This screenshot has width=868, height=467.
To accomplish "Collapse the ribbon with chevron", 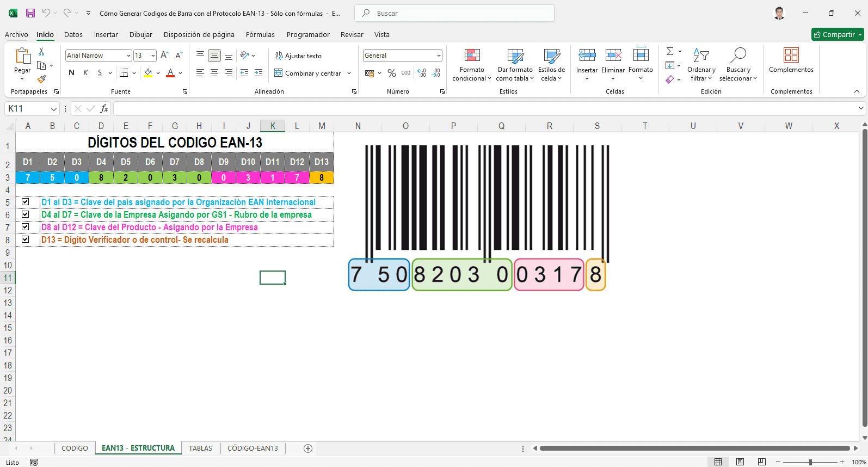I will click(x=857, y=91).
